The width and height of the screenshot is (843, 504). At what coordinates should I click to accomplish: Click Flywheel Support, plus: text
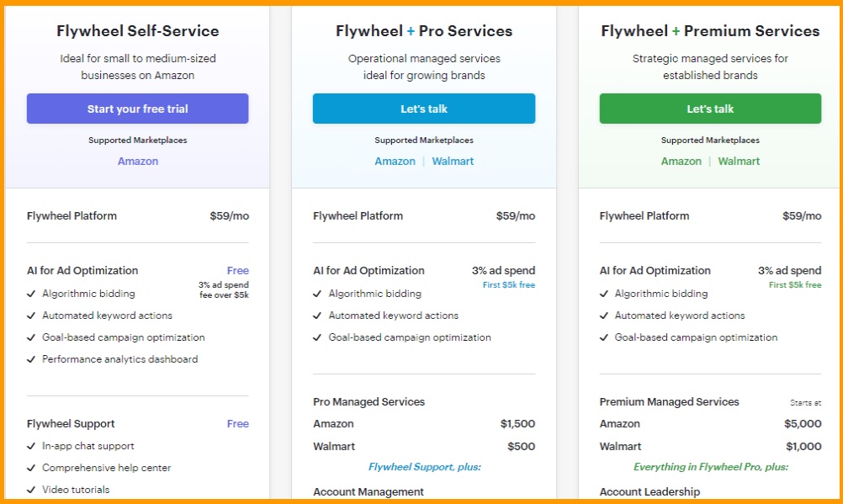click(425, 467)
